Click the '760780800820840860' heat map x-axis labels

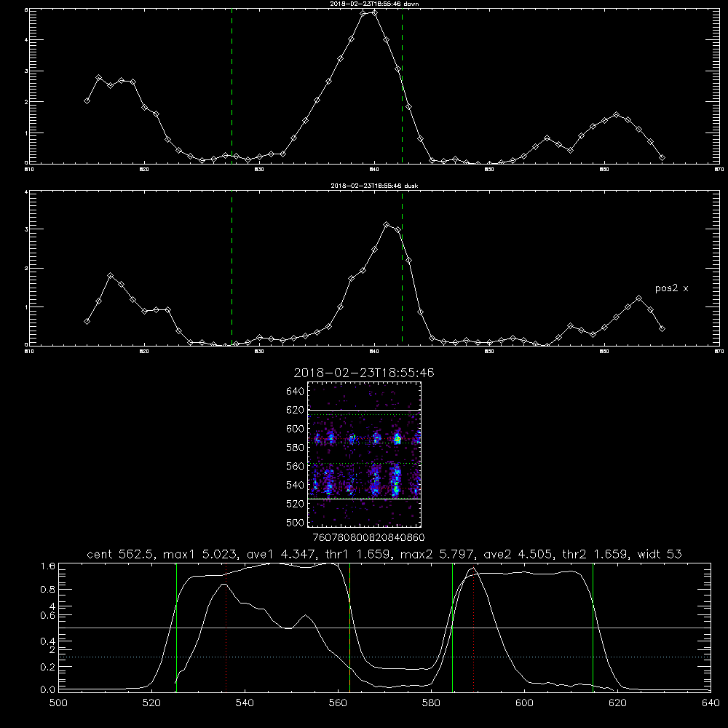click(x=368, y=537)
